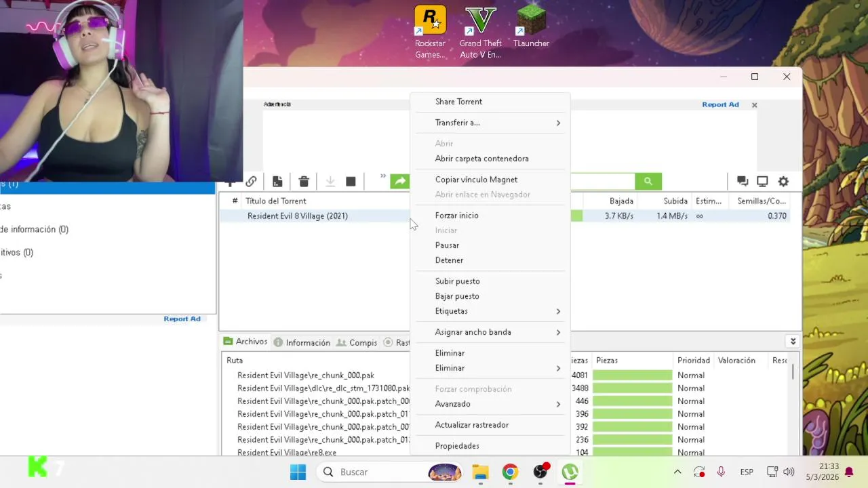This screenshot has width=868, height=488.
Task: Collapse details pane with double-chevron button
Action: pos(793,342)
